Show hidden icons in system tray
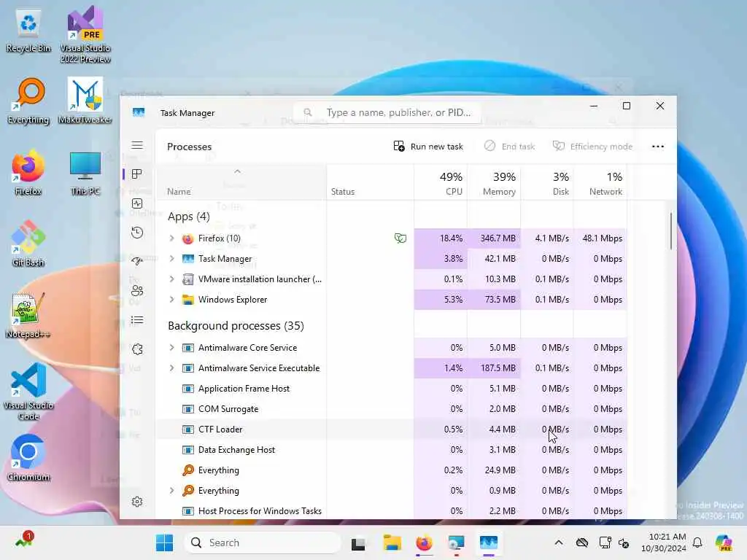The width and height of the screenshot is (747, 560). 559,542
